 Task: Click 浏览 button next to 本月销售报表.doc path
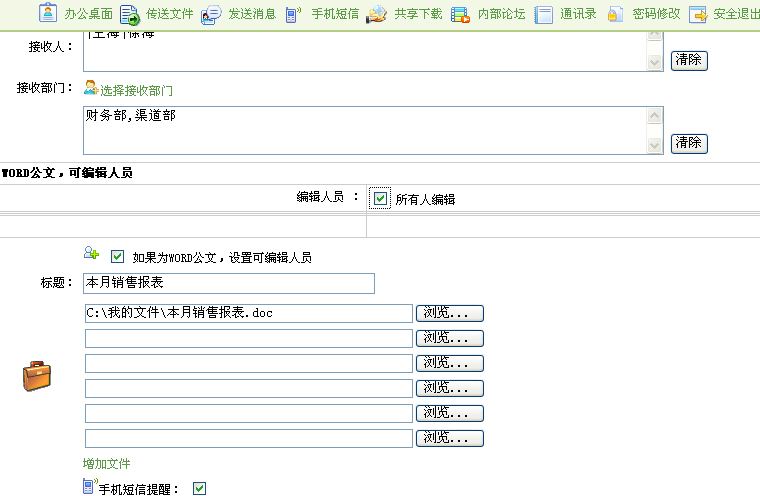tap(450, 313)
